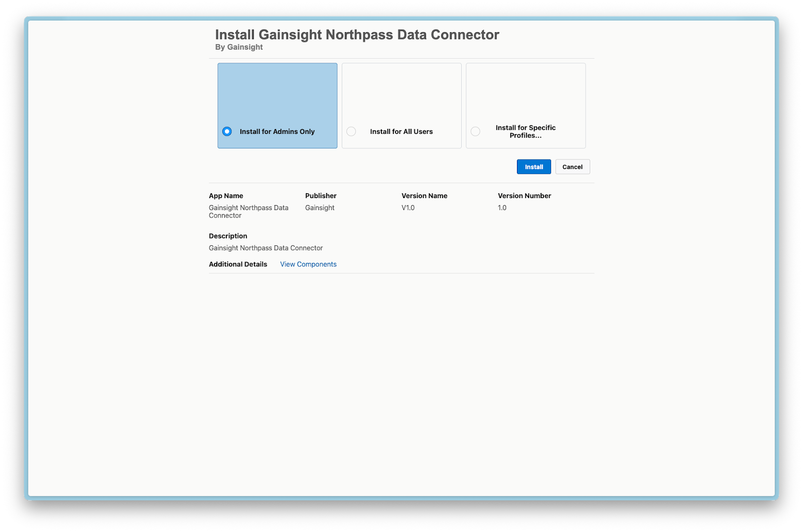This screenshot has height=532, width=803.
Task: Click the Publisher name Gainsight
Action: (320, 207)
